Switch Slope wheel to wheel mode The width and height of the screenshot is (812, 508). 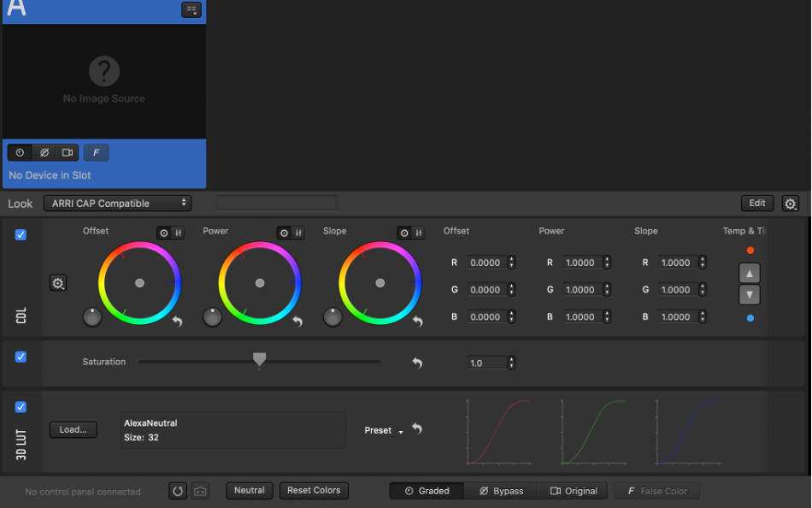404,233
